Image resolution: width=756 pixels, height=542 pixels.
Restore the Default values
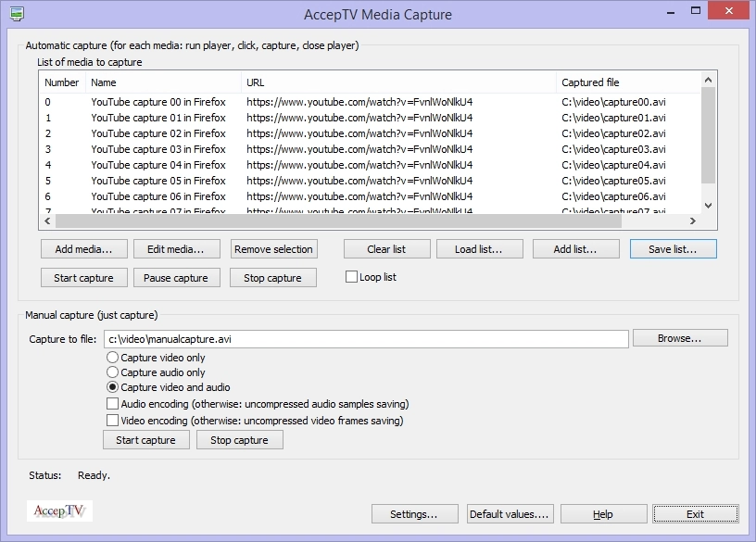click(510, 514)
